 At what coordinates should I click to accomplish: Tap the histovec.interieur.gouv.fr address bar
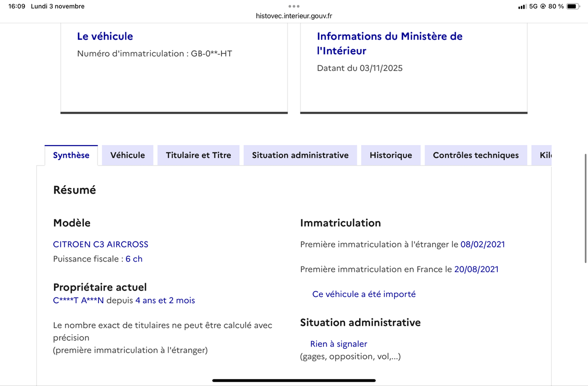coord(294,15)
